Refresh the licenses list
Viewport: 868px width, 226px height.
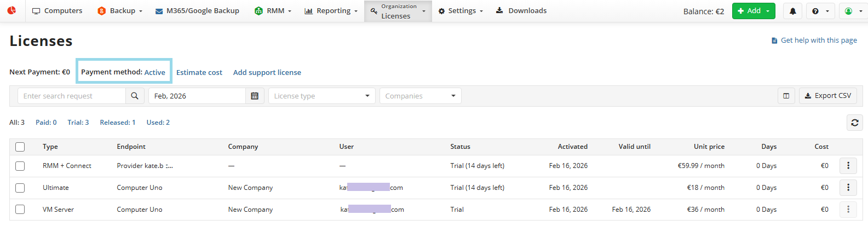[x=854, y=123]
